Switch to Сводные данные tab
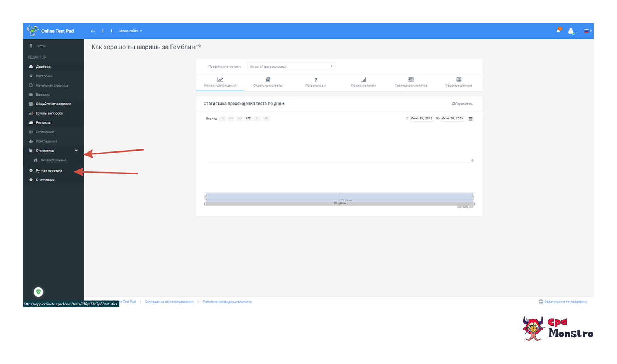This screenshot has width=617, height=364. [459, 82]
